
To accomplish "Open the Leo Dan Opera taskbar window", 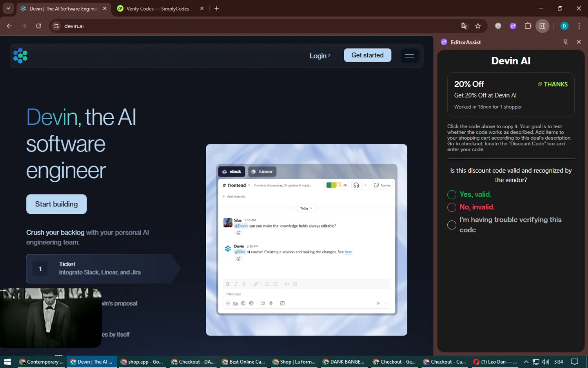I will click(495, 362).
